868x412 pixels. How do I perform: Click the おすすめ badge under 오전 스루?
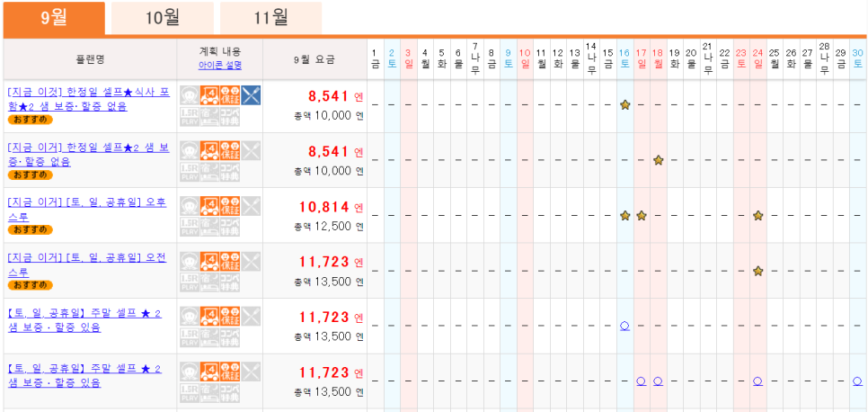point(31,285)
